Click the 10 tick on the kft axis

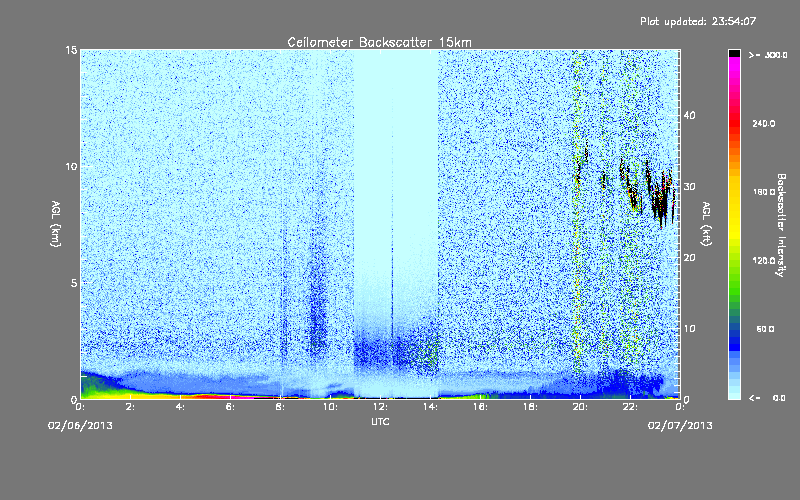pos(689,329)
